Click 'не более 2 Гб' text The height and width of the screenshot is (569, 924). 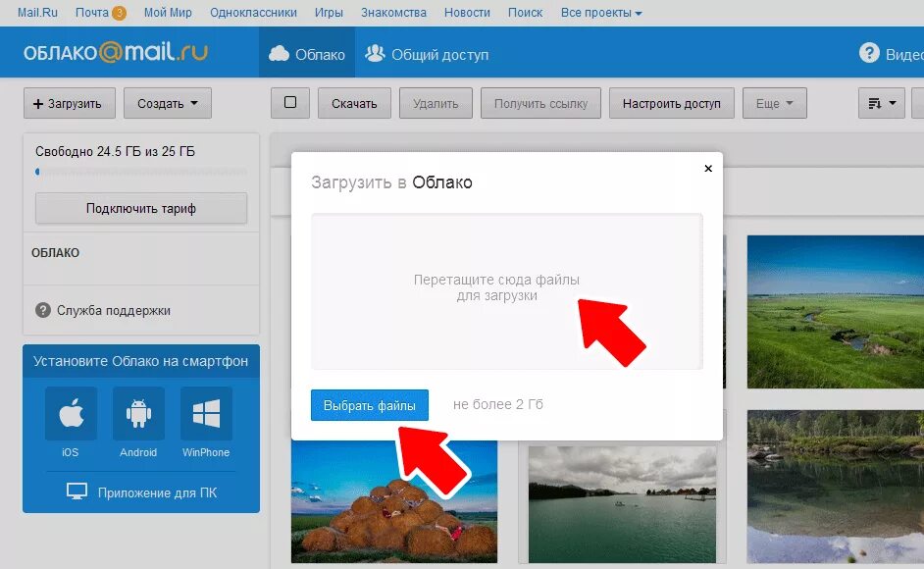click(498, 404)
